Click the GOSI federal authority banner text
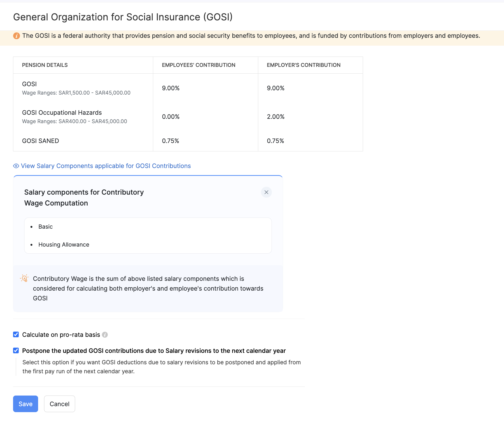Screen dimensions: 504x423 coord(251,36)
